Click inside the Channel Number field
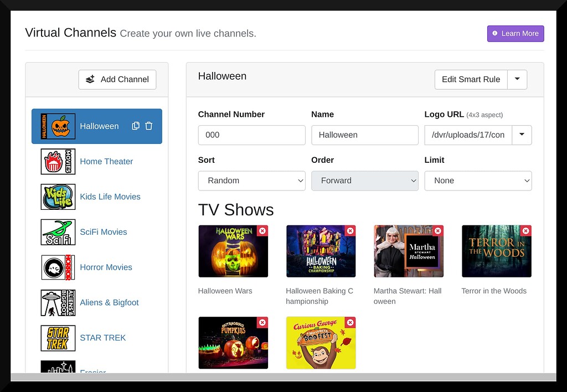This screenshot has height=392, width=567. point(251,135)
